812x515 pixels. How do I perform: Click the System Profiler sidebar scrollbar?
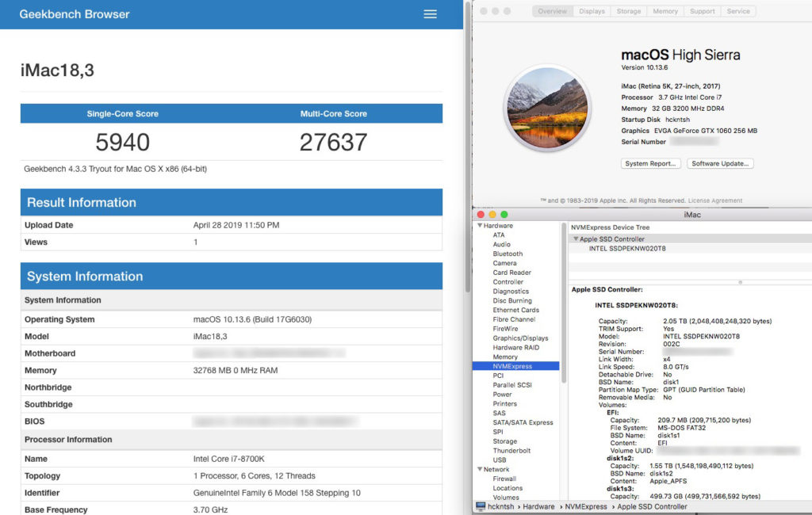click(564, 303)
